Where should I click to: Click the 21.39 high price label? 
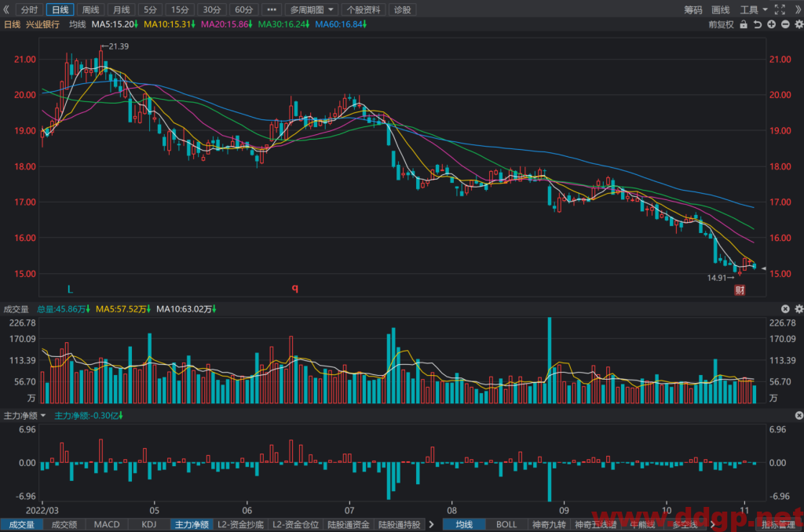[119, 46]
